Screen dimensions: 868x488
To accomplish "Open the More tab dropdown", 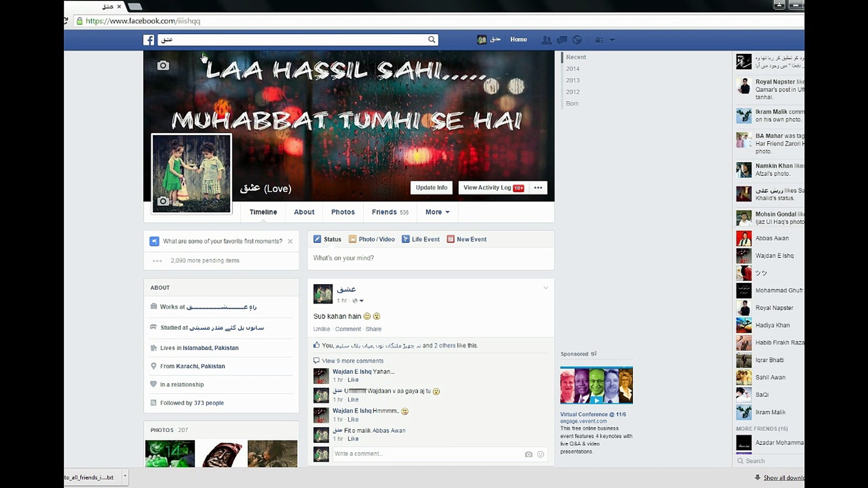I will pos(437,212).
